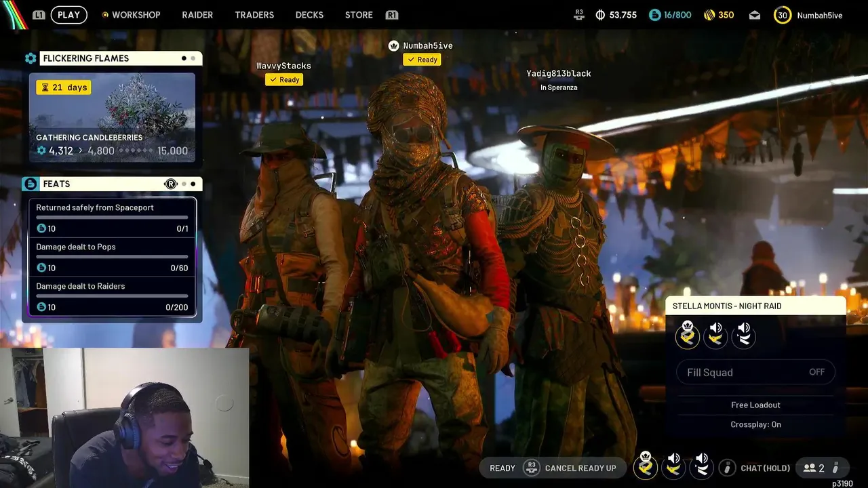
Task: Toggle Numbah5ive Ready check badge
Action: point(422,60)
